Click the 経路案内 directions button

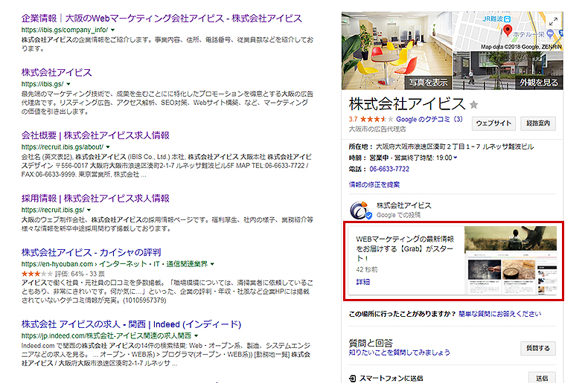point(538,123)
